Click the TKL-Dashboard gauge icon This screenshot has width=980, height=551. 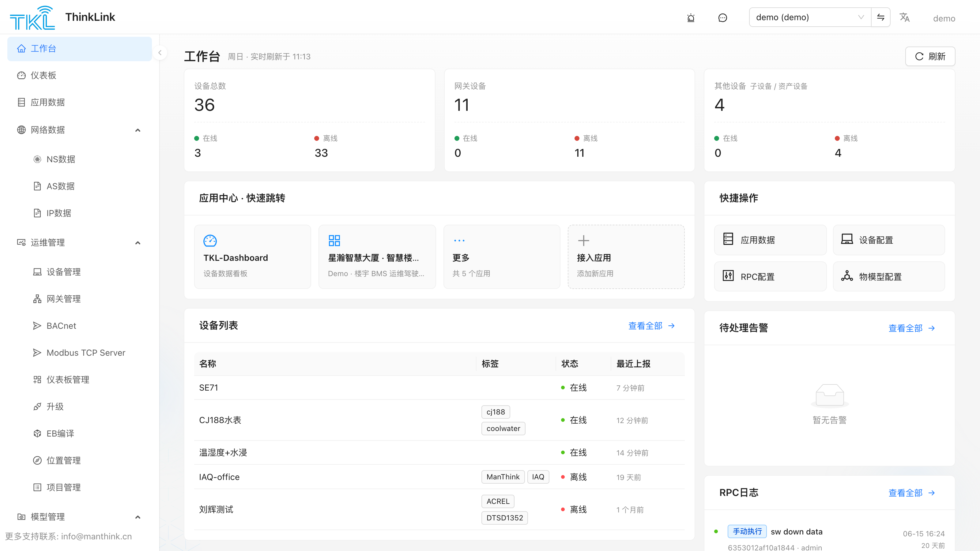pyautogui.click(x=210, y=240)
